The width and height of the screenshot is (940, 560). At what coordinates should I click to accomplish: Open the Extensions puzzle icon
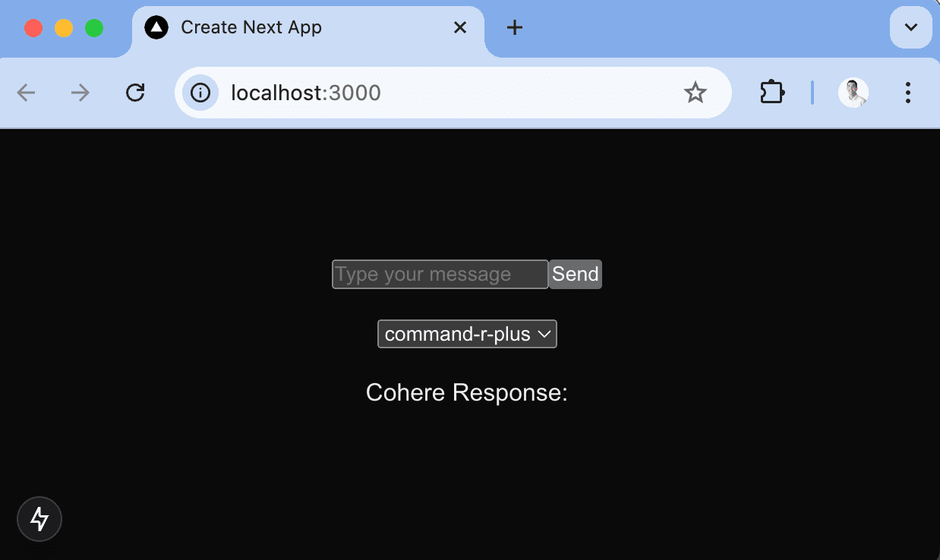772,93
